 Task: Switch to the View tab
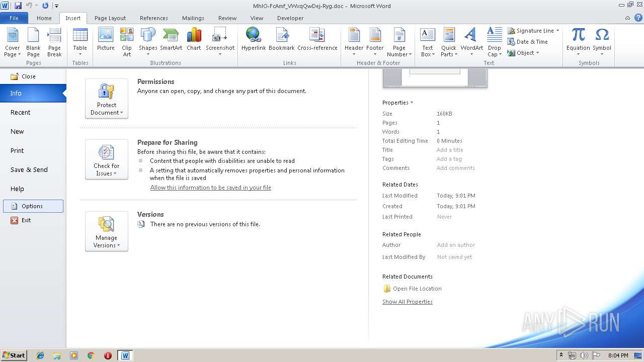coord(257,18)
